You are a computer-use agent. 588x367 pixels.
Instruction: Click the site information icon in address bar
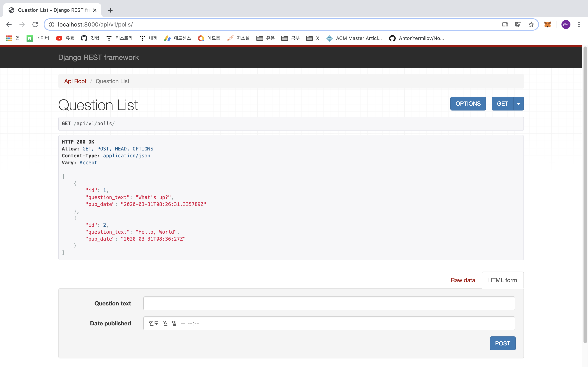tap(51, 24)
